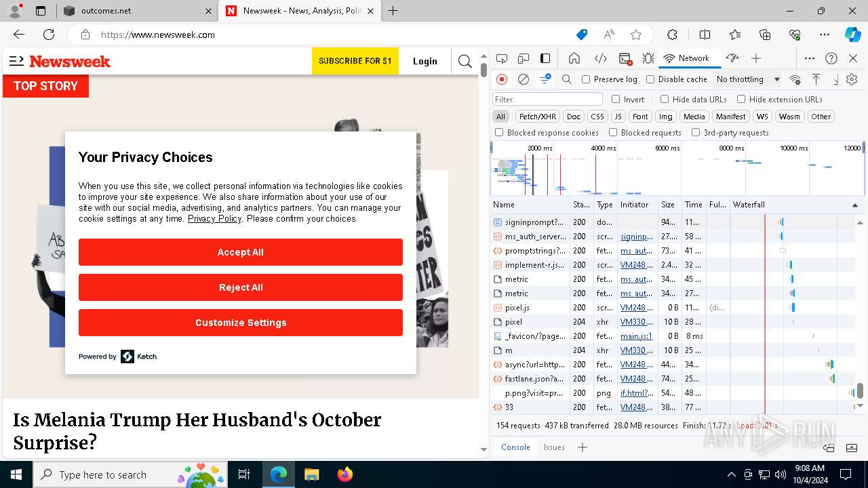Open the Inspect element picker in DevTools

coord(502,58)
